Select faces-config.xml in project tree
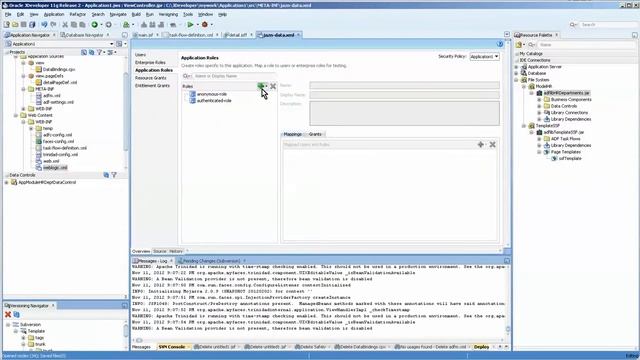The image size is (640, 360). pyautogui.click(x=58, y=142)
